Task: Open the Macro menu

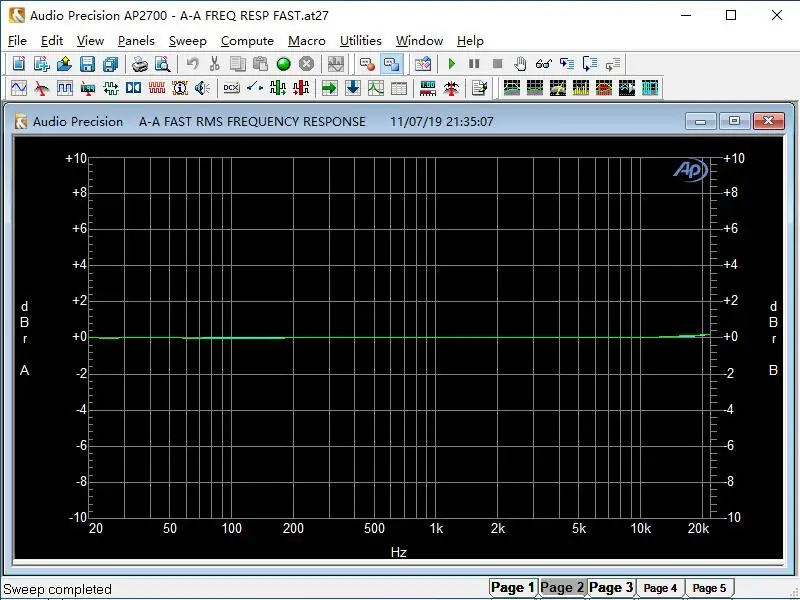Action: pos(307,41)
